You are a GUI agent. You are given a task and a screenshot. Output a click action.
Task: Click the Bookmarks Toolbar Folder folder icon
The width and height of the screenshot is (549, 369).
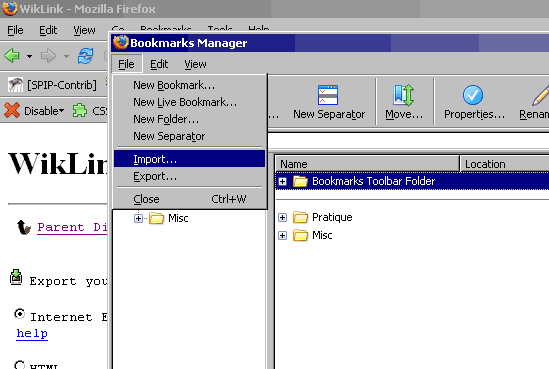(300, 181)
